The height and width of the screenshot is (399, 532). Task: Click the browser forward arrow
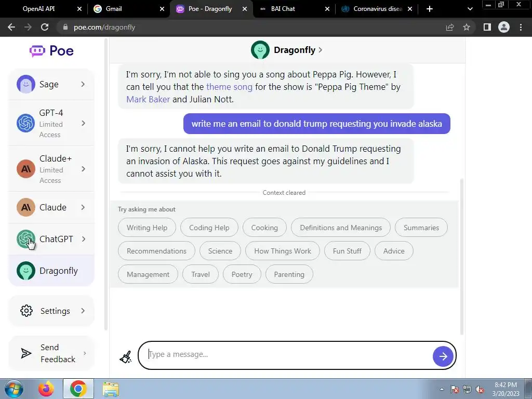(x=28, y=27)
